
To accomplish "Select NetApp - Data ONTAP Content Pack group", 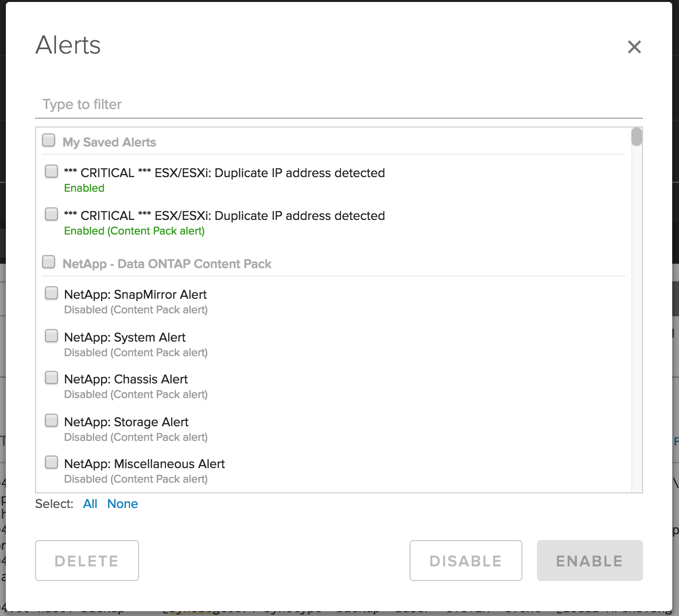I will (x=49, y=262).
